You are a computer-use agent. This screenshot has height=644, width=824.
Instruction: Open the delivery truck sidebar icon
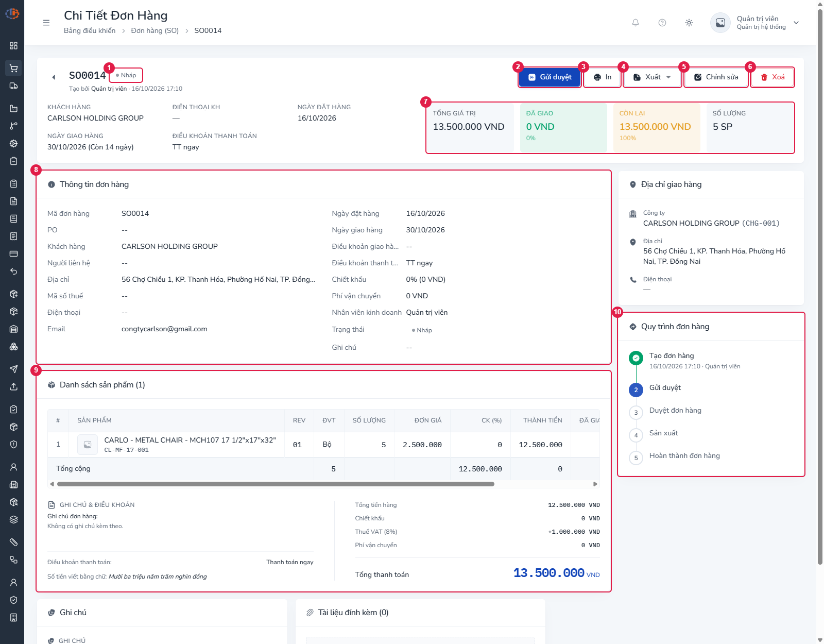click(x=13, y=86)
